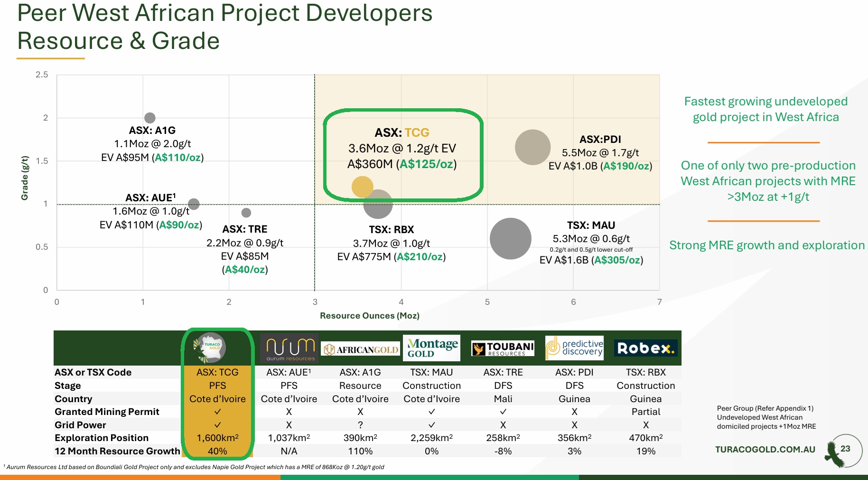Viewport: 868px width, 480px height.
Task: Click the Predictive Discovery logo
Action: (x=574, y=348)
